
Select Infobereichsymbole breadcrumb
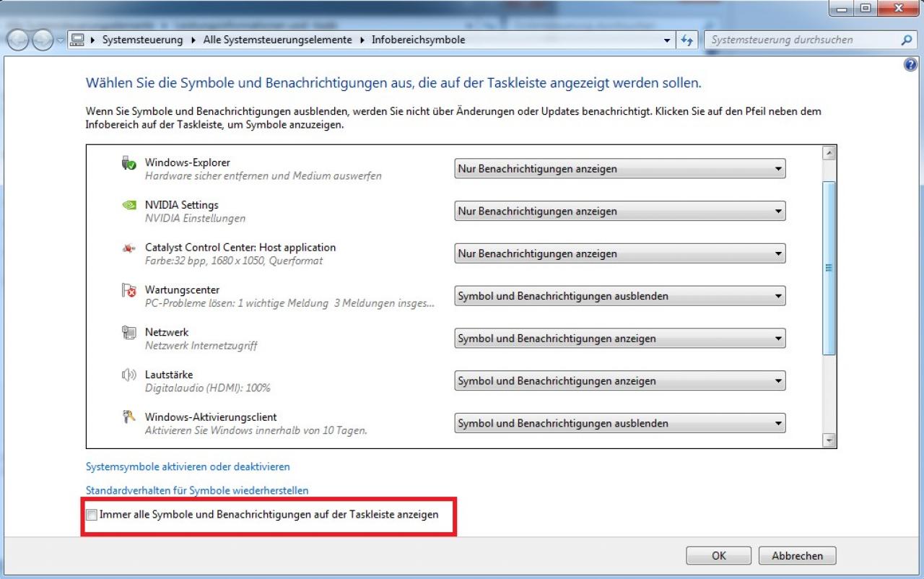418,40
